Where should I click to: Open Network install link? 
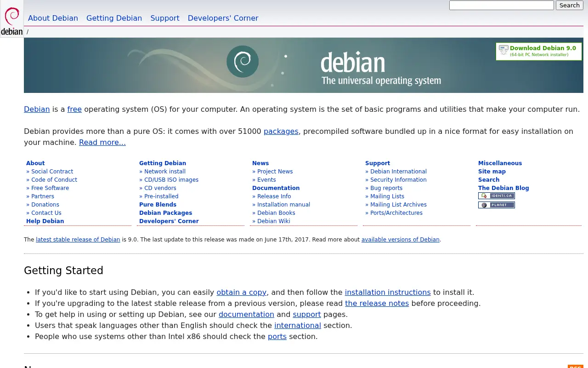(x=165, y=172)
